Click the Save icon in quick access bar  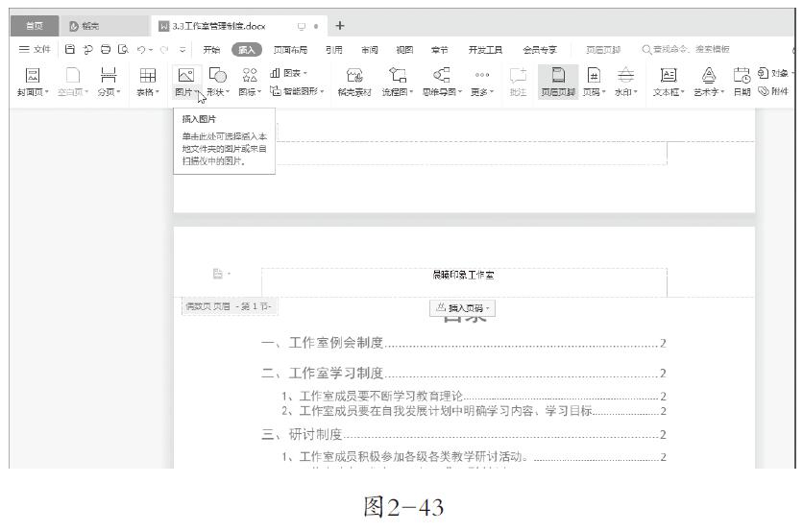tap(70, 49)
